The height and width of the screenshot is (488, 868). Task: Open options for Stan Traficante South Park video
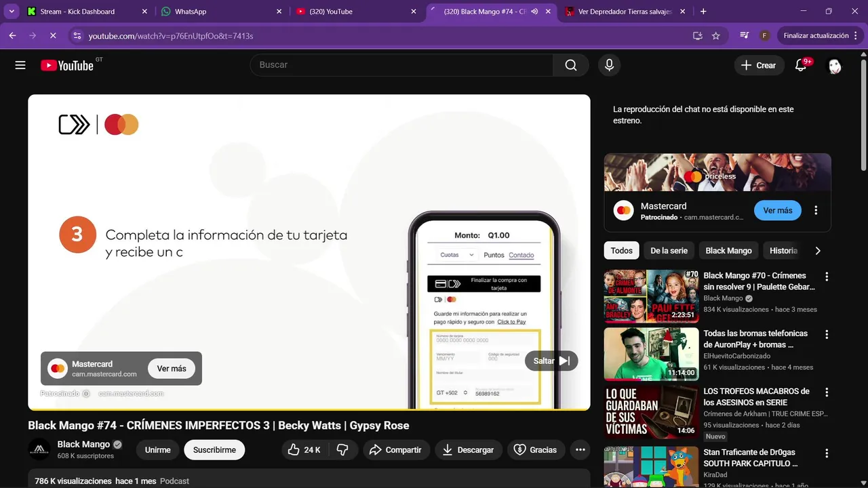click(827, 453)
